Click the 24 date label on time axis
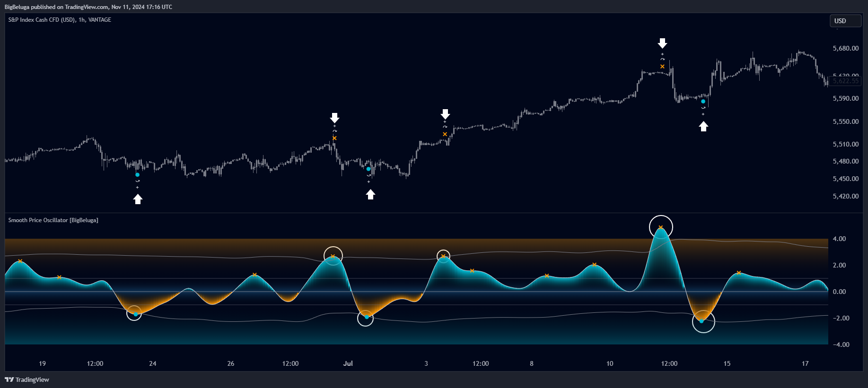Image resolution: width=868 pixels, height=388 pixels. tap(152, 363)
